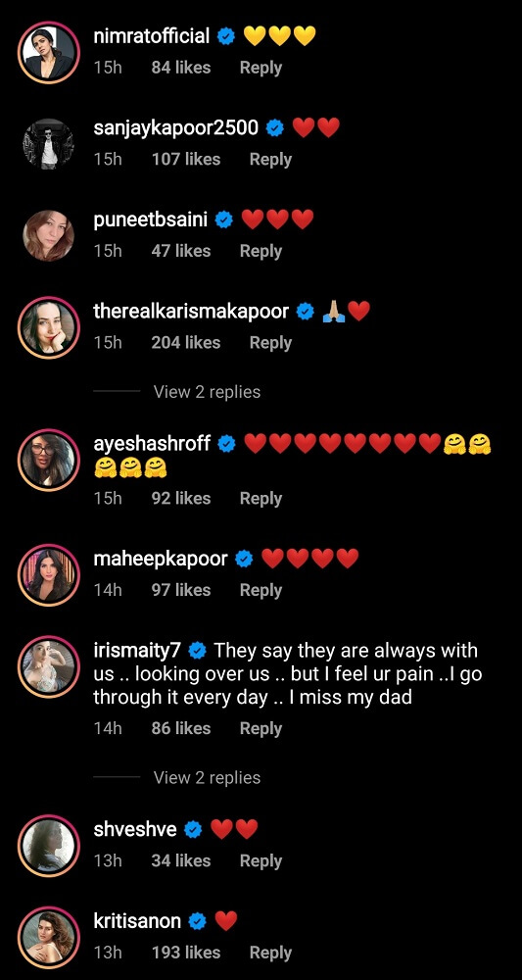Screen dimensions: 522x980
Task: Expand replies under irismaity7's comment
Action: coord(207,777)
